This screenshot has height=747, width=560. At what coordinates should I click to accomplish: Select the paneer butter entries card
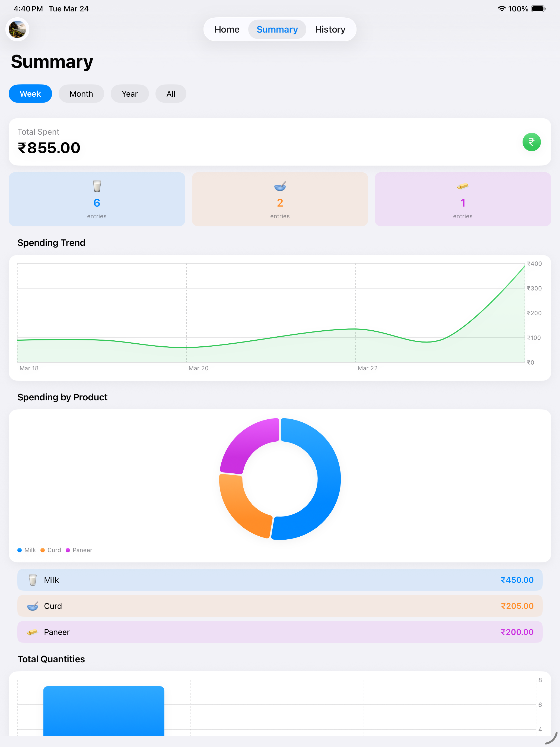click(463, 199)
